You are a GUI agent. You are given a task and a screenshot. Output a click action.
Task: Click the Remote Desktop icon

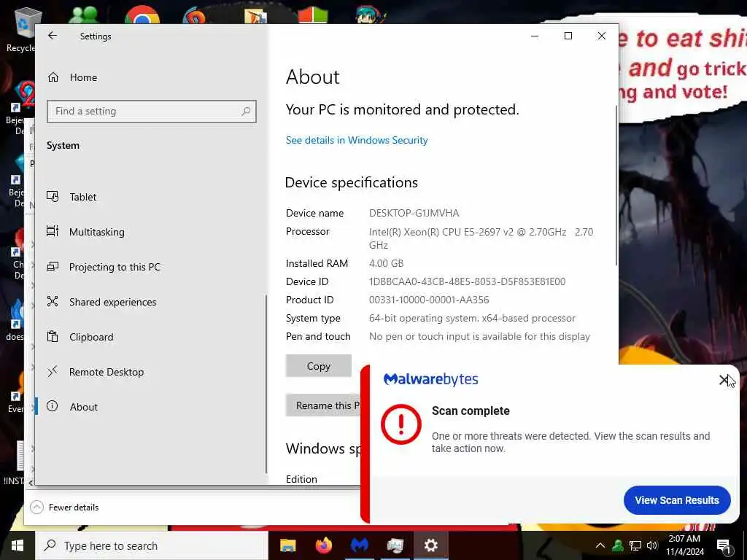tap(53, 371)
